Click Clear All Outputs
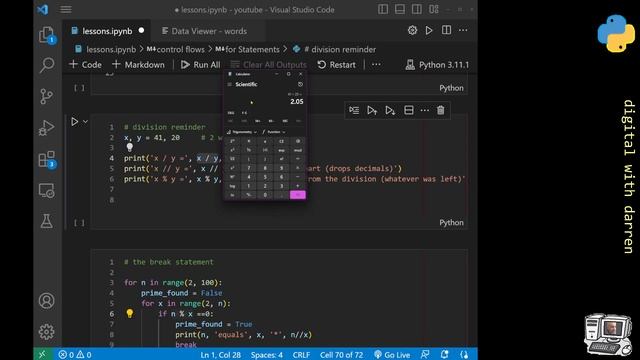Image resolution: width=640 pixels, height=360 pixels. 269,64
